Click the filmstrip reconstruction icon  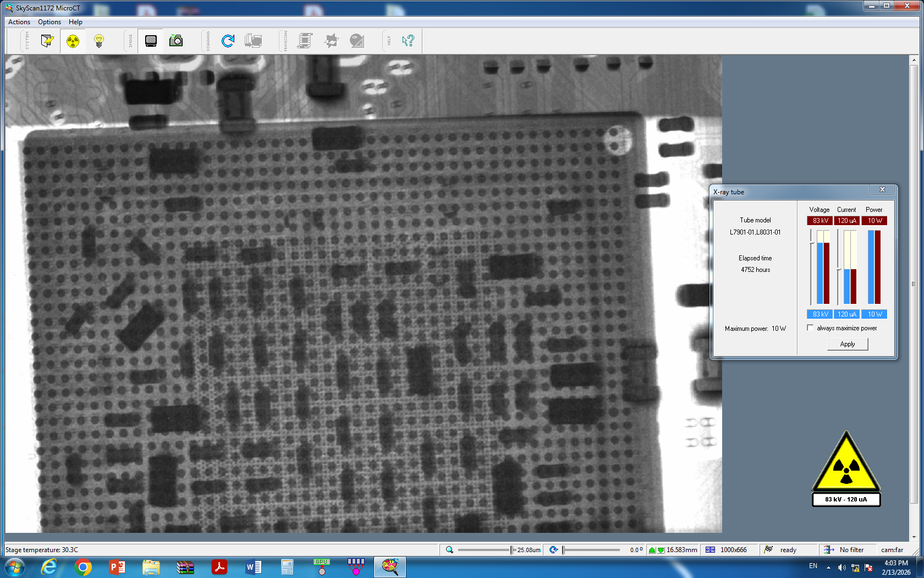(305, 41)
